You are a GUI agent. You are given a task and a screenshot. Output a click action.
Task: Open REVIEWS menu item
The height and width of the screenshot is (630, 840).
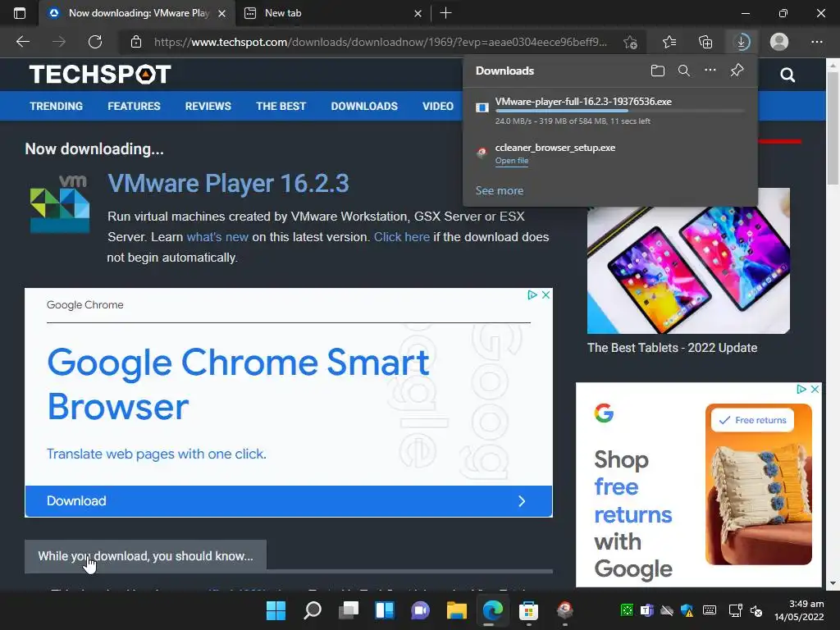208,106
